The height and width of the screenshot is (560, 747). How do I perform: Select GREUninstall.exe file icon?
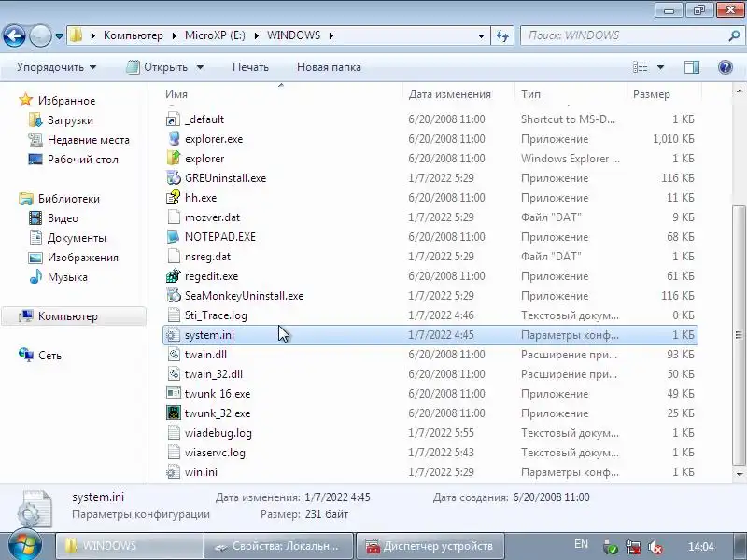pos(173,177)
